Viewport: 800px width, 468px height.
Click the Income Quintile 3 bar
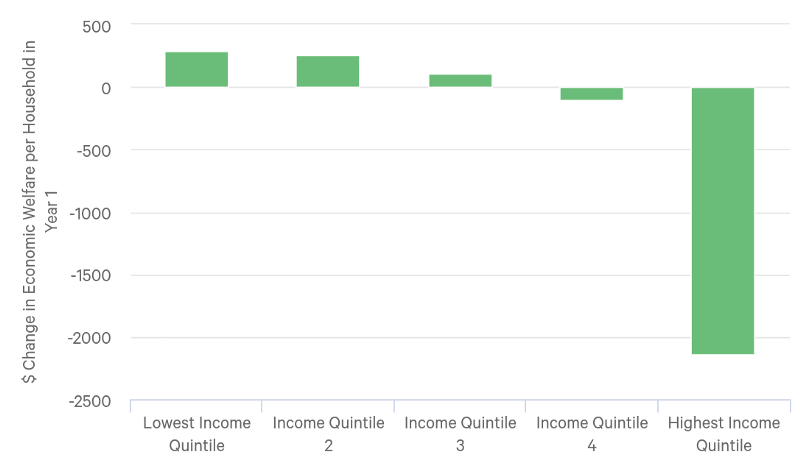pos(460,81)
